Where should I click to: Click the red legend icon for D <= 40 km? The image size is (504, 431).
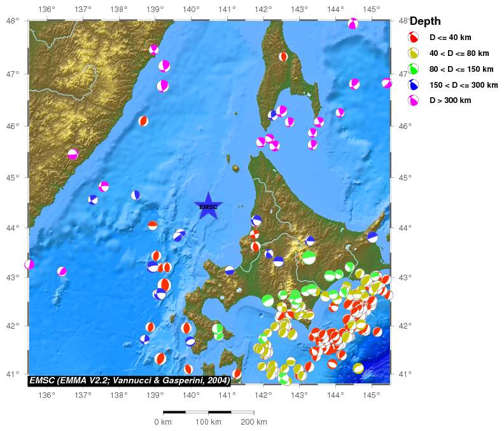click(x=414, y=38)
